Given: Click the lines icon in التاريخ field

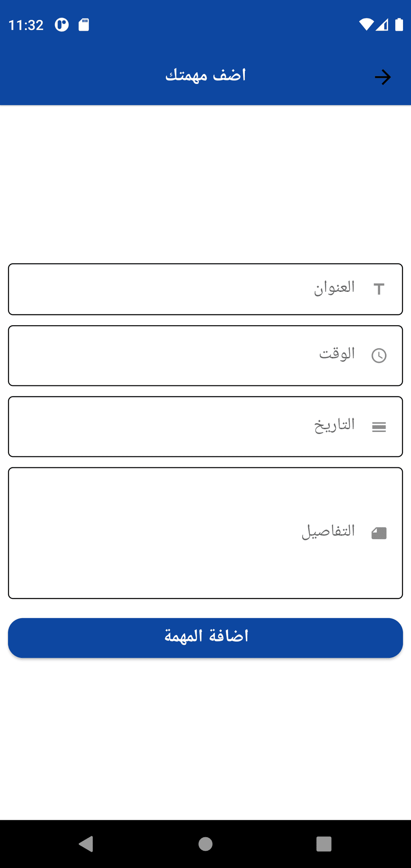Looking at the screenshot, I should (379, 427).
